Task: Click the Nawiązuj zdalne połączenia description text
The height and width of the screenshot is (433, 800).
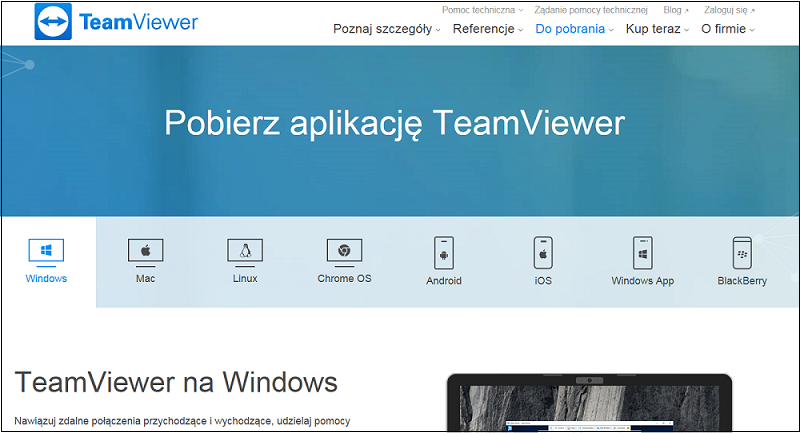Action: click(182, 421)
